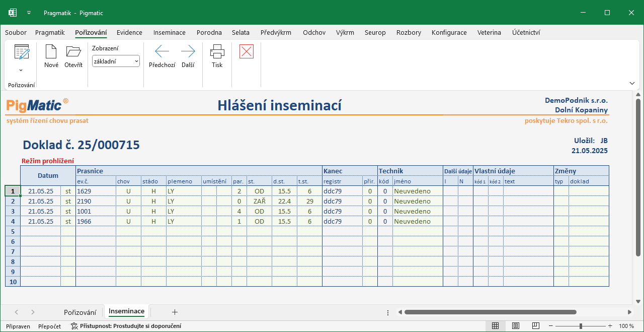Click the par. value 4 cell

tap(239, 211)
